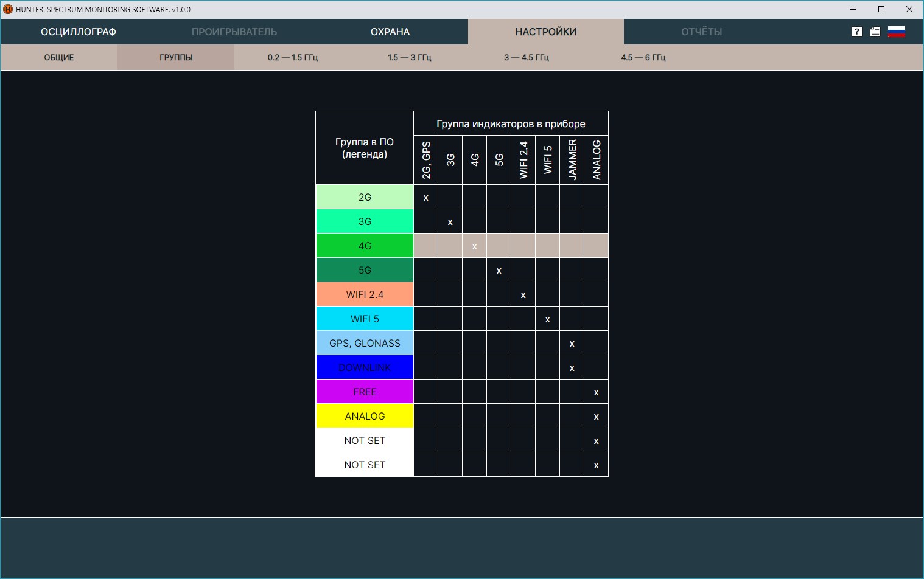Select the ОБЩИЕ settings subtab

click(59, 57)
